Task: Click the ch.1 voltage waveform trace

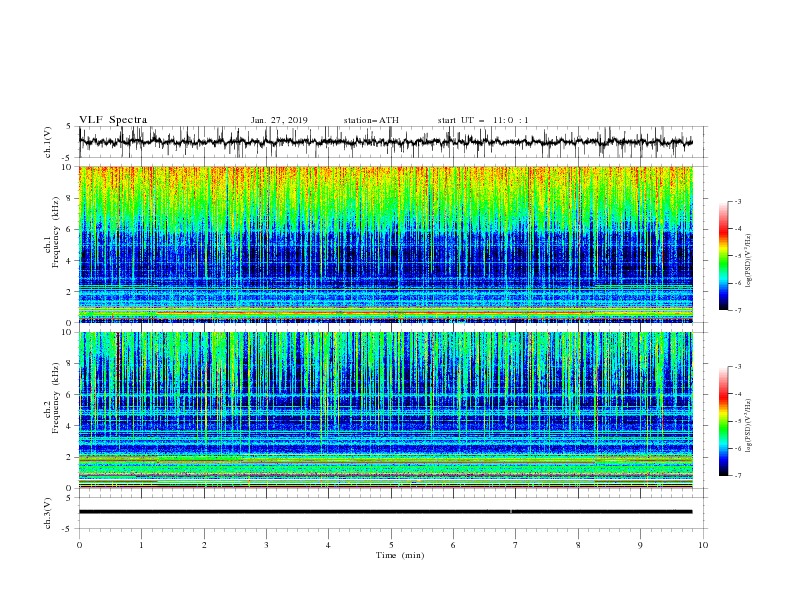Action: [385, 141]
